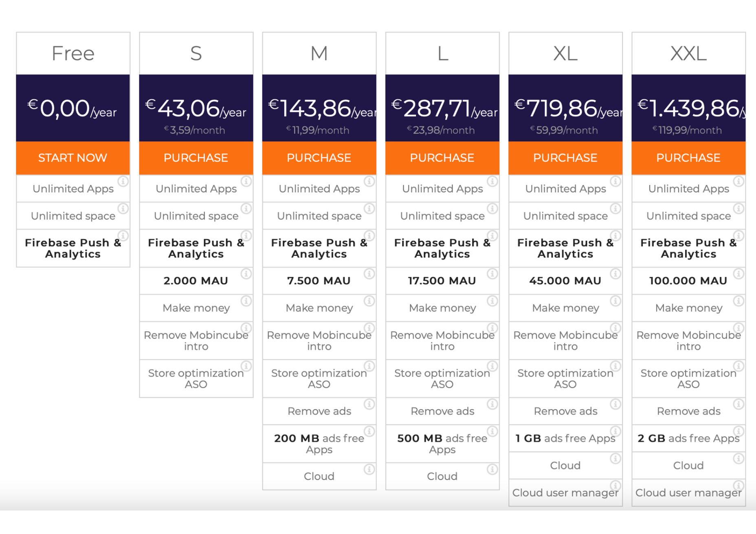Show info icon for 200 MB ads free Apps
The width and height of the screenshot is (756, 534).
pyautogui.click(x=369, y=431)
